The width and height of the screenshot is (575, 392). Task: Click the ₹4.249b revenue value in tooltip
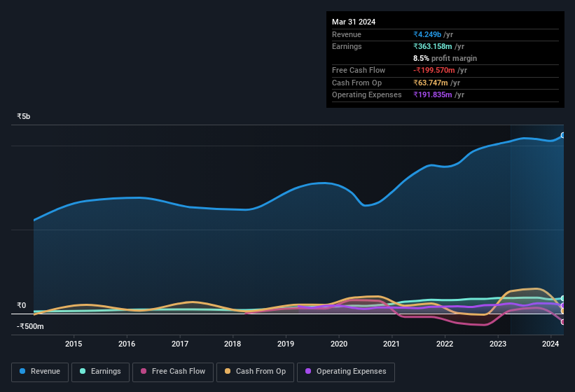click(x=427, y=34)
